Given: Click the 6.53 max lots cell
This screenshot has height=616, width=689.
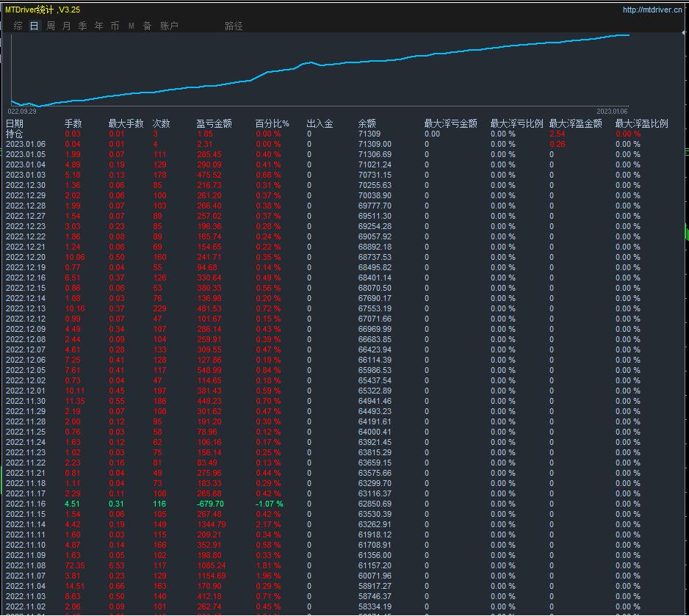Looking at the screenshot, I should tap(117, 565).
